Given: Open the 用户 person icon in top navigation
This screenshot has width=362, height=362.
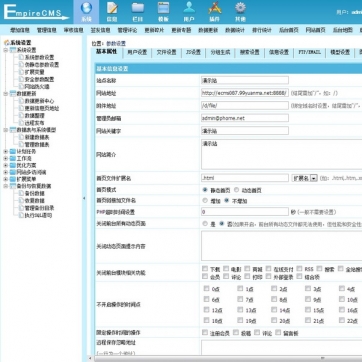Looking at the screenshot, I should [189, 8].
